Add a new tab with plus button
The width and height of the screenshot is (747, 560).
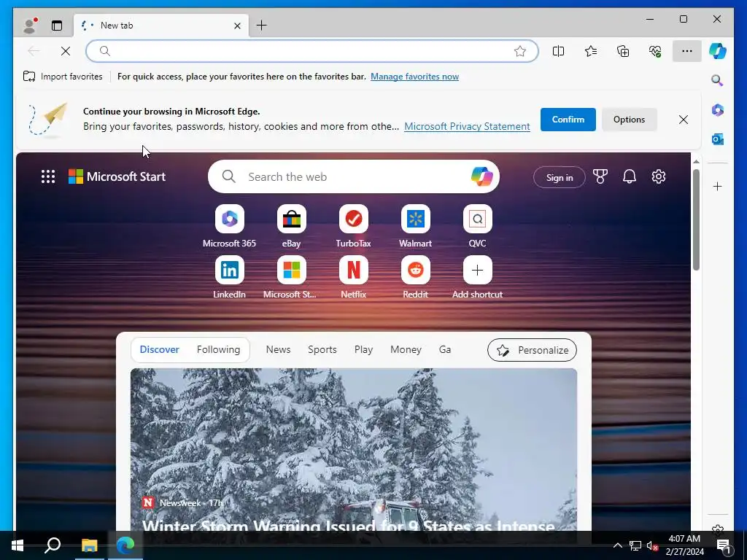coord(262,26)
